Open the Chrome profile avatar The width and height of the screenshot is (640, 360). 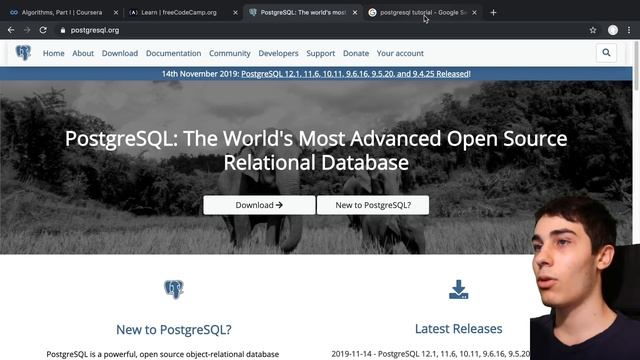pos(613,30)
